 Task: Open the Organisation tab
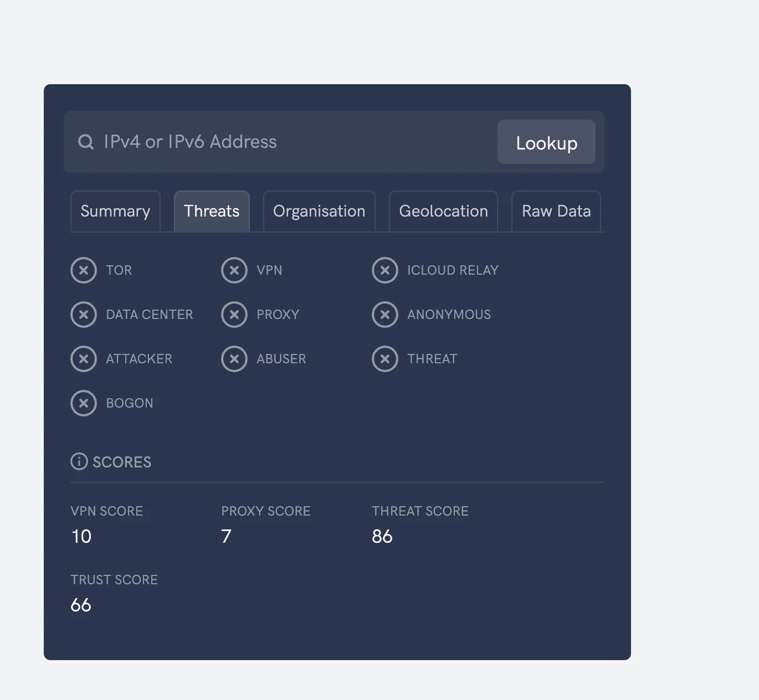319,211
